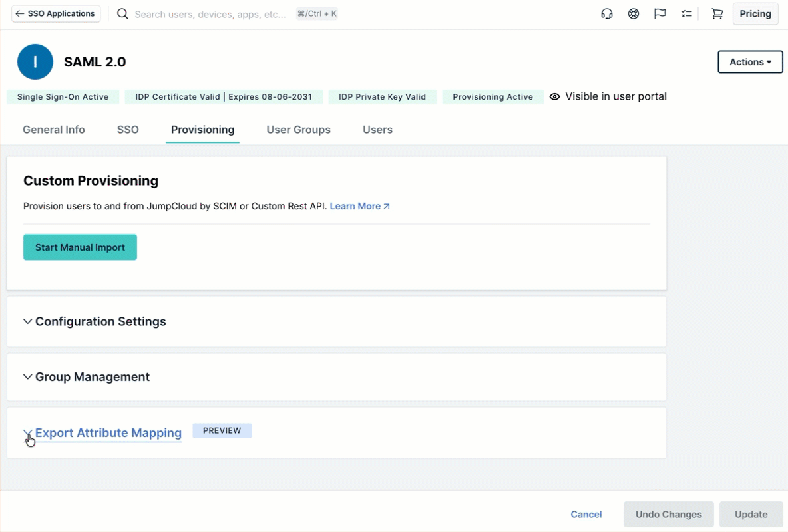Click the PREVIEW badge
The height and width of the screenshot is (532, 788).
222,430
